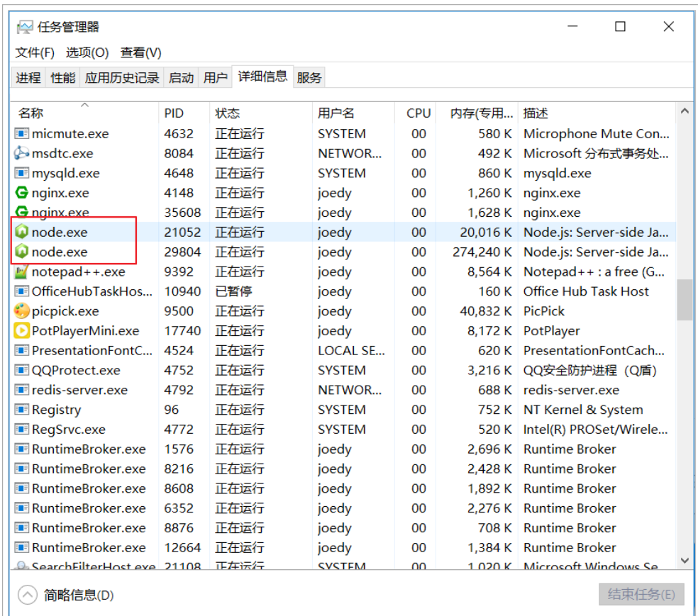Select the redis-server.exe row name text
Image resolution: width=698 pixels, height=616 pixels.
(x=79, y=390)
